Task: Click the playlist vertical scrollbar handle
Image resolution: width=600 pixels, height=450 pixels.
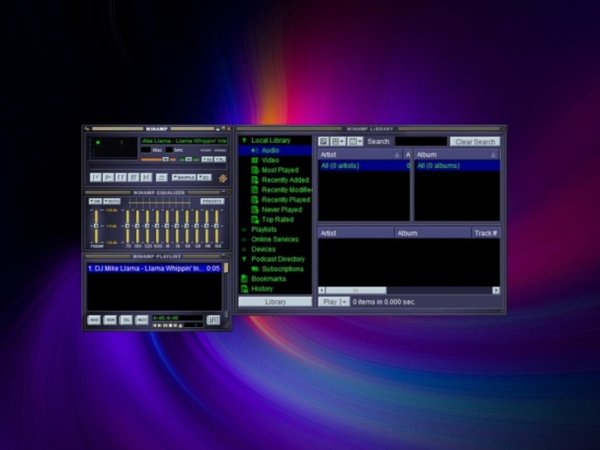Action: 226,267
